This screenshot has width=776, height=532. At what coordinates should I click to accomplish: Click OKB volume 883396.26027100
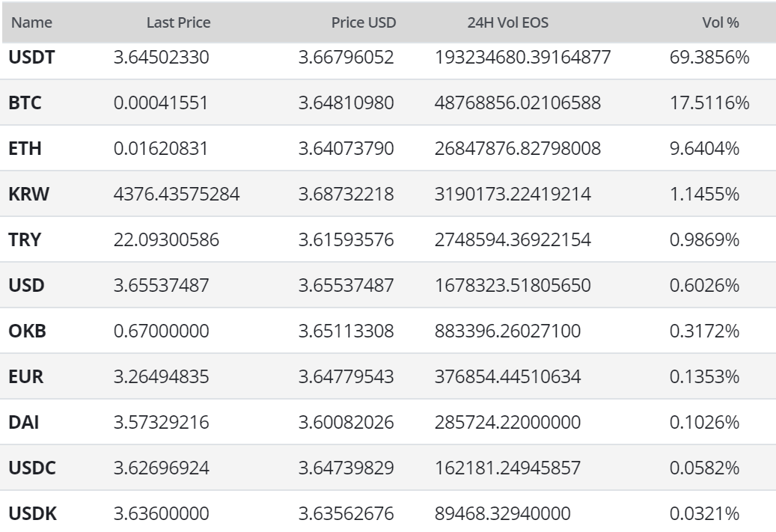click(508, 331)
